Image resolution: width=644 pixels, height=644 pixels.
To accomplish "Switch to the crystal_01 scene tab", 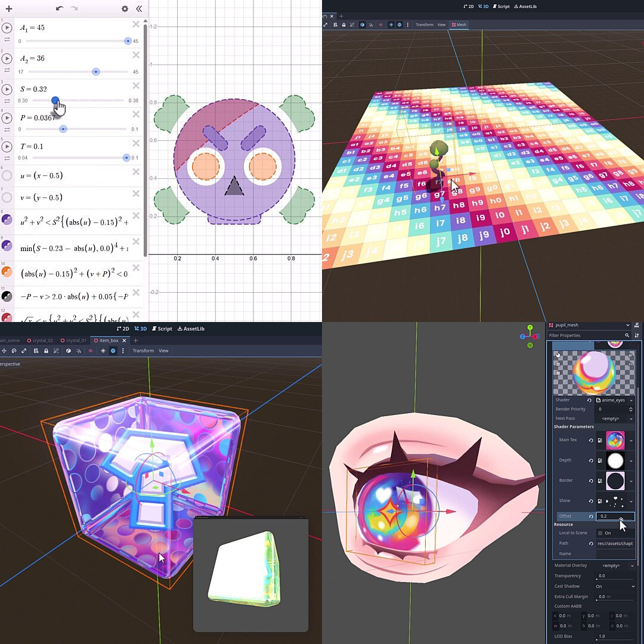I will click(73, 340).
